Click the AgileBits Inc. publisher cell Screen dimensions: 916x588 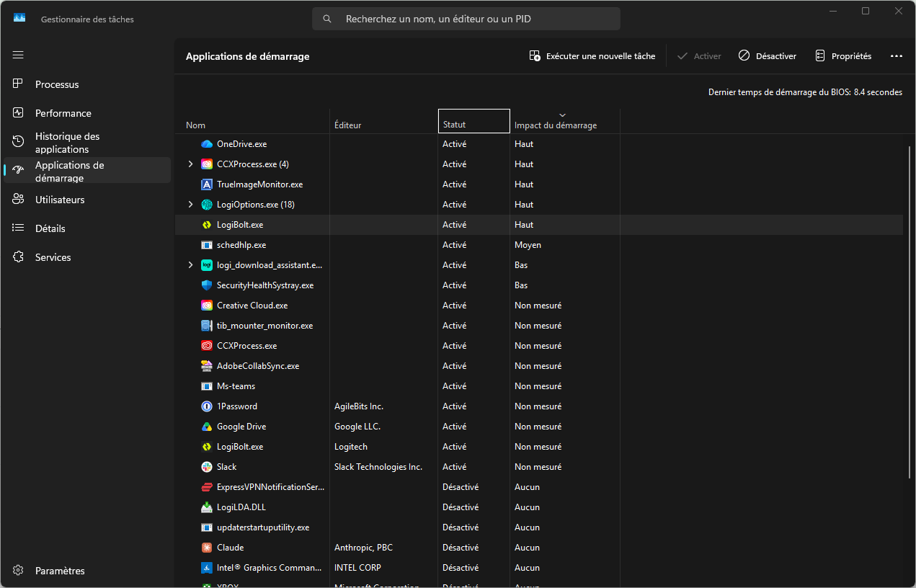[x=359, y=406]
